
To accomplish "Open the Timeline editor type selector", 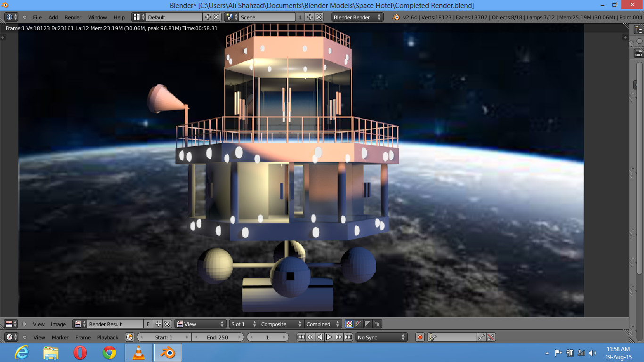I will pos(11,337).
